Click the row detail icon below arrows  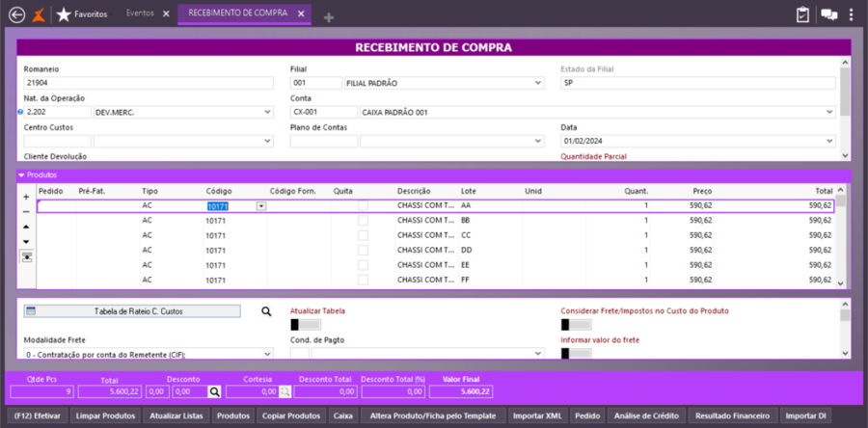point(27,257)
